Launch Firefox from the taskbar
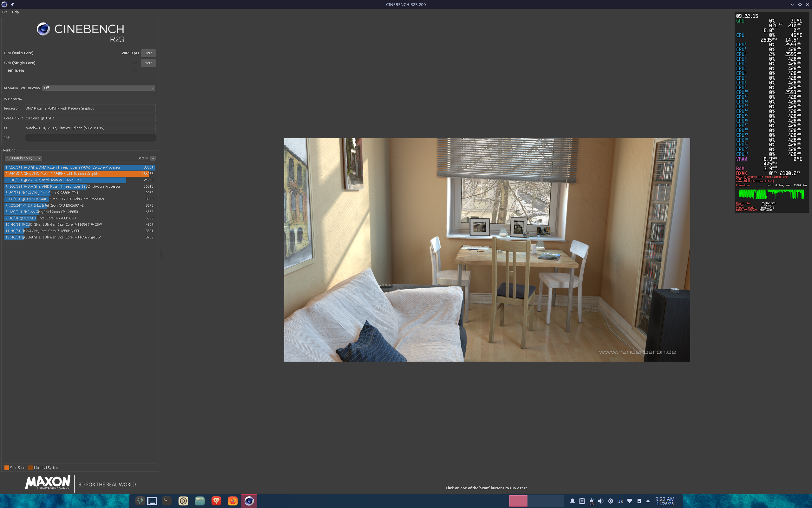Image resolution: width=812 pixels, height=508 pixels. click(x=232, y=501)
